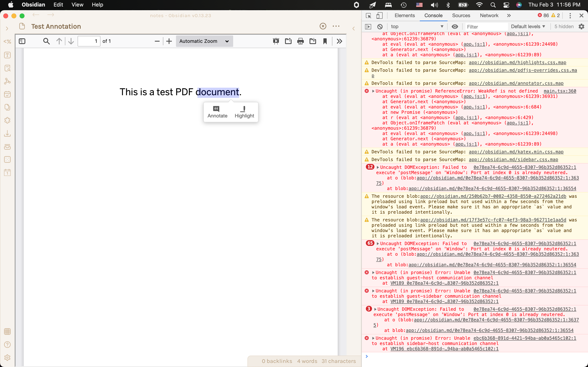Toggle the device emulation toolbar in DevTools
This screenshot has width=588, height=367.
[380, 15]
